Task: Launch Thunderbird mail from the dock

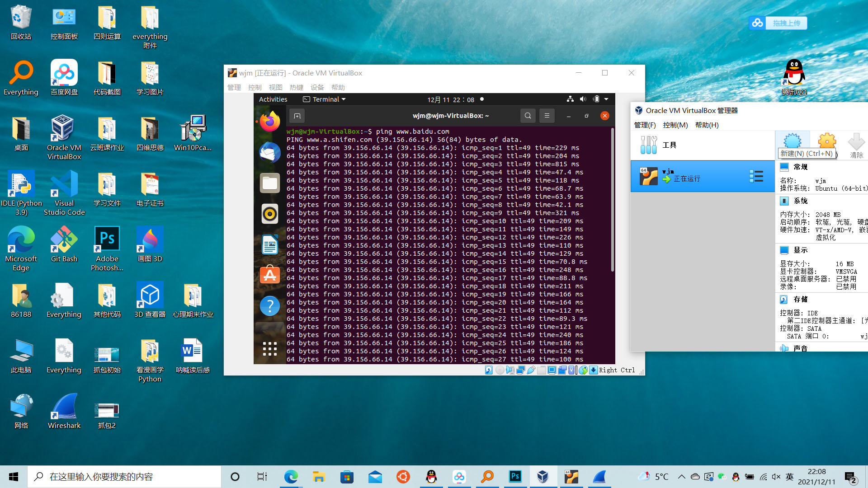Action: 269,152
